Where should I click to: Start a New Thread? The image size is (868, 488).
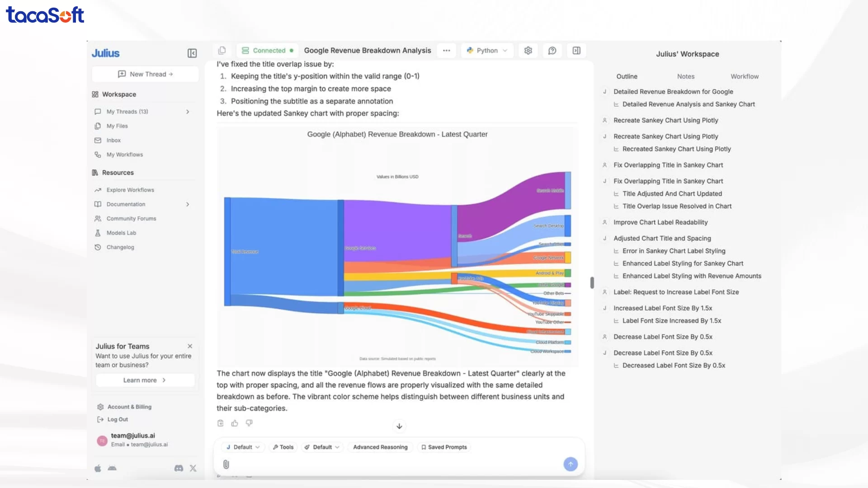[x=145, y=74]
